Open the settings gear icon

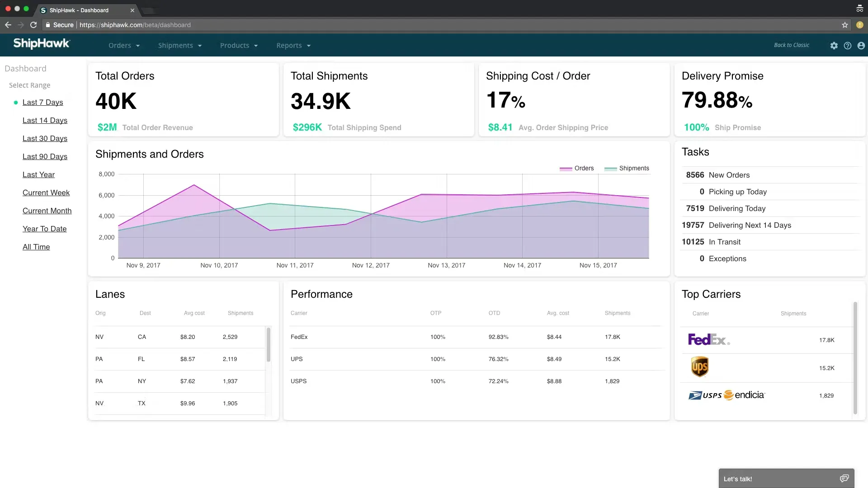(x=834, y=46)
